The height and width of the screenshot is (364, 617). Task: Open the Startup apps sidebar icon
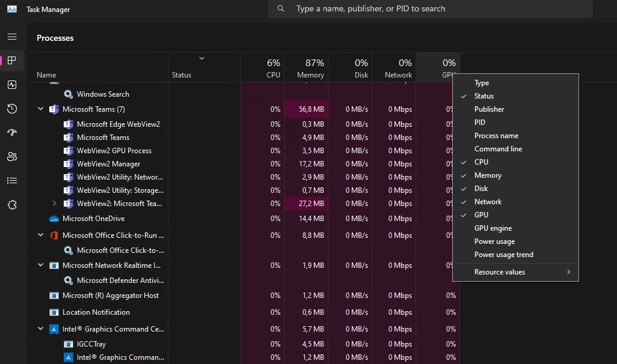tap(12, 133)
